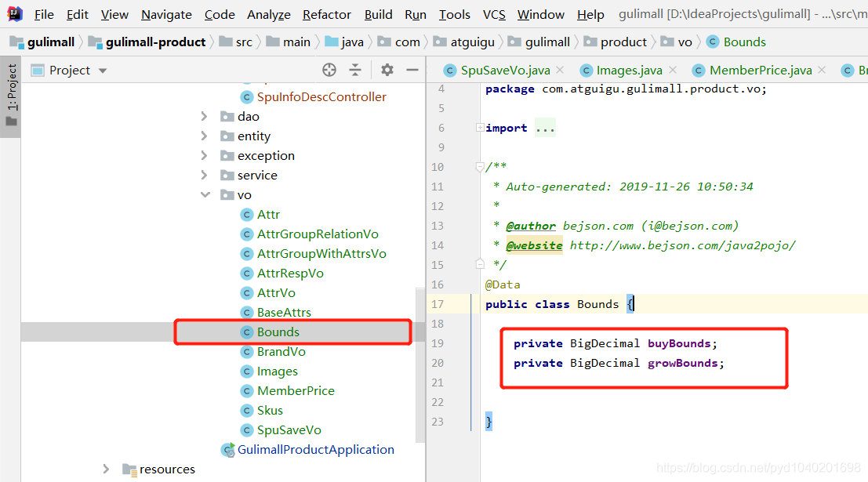Click the buyBounds field name in code
Screen dimensions: 868x482
coord(679,343)
